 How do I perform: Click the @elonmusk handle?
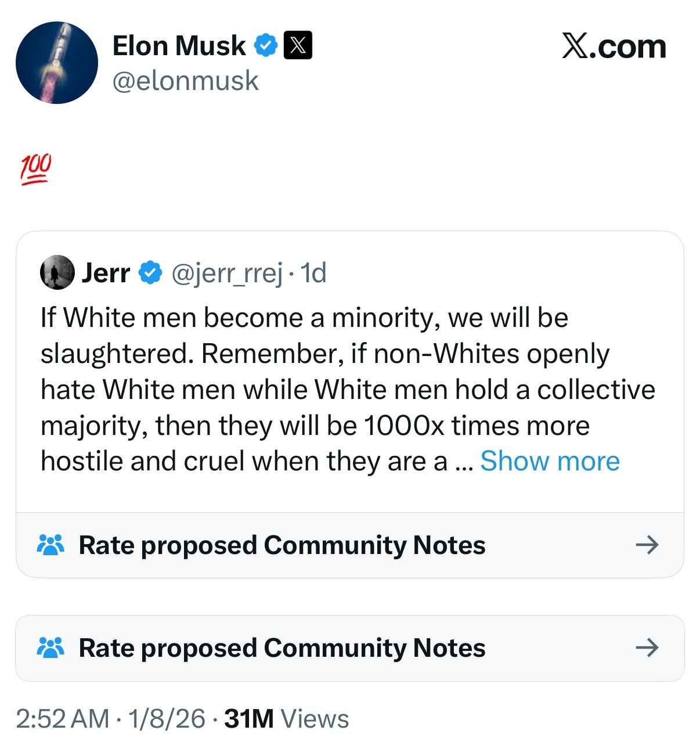tap(185, 81)
